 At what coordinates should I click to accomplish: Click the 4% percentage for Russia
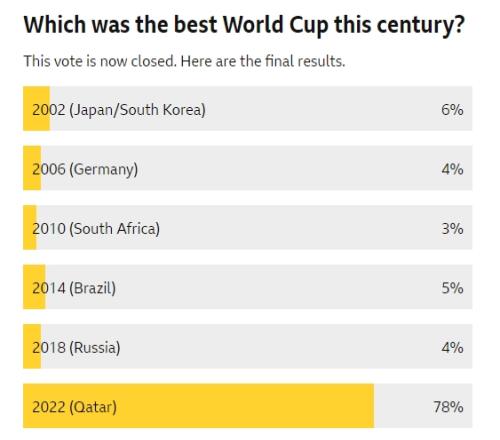(x=452, y=348)
